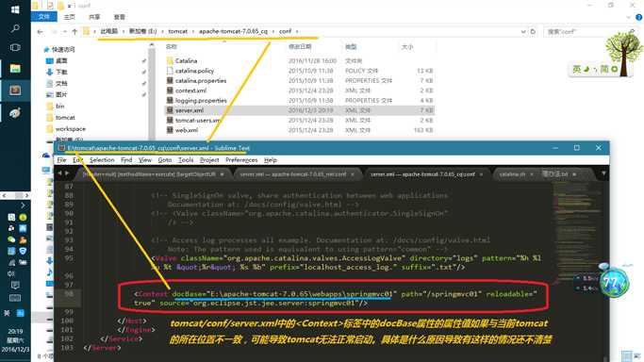Click next tab arrow in Sublime tab bar
Screen dimensions: 644x362
(x=67, y=173)
